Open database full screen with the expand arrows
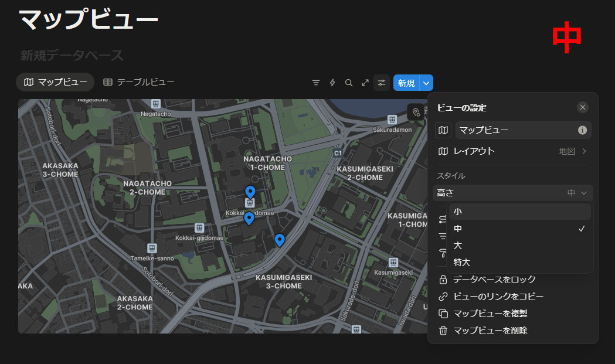Screen dimensions: 615x364 click(x=365, y=83)
